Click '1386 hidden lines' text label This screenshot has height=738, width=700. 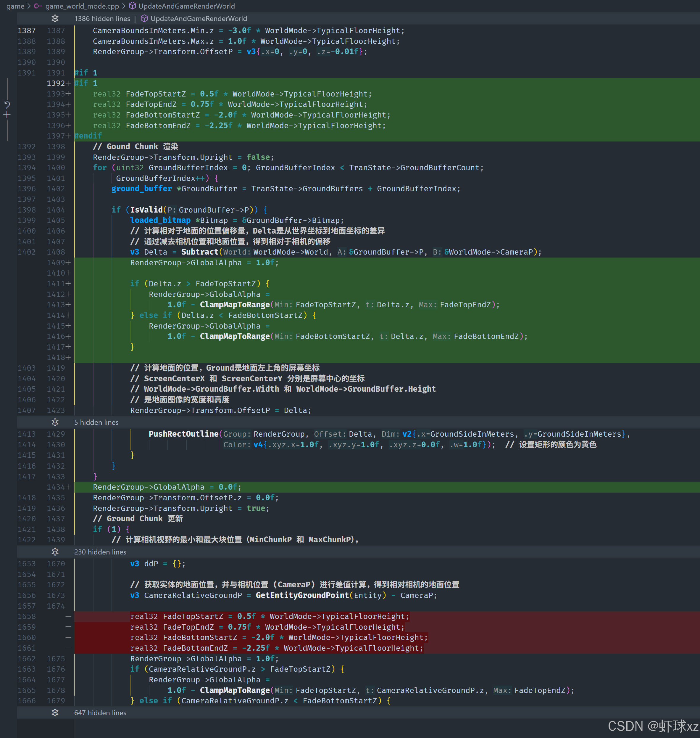pos(102,18)
